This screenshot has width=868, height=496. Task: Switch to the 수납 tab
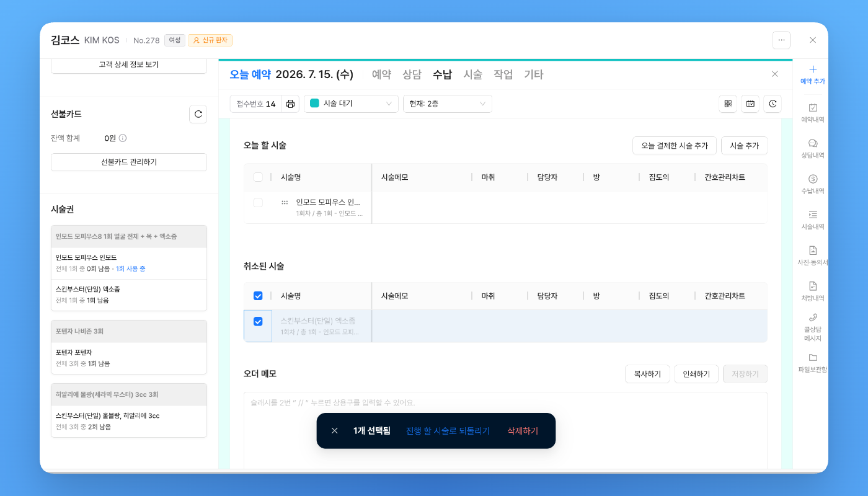(x=442, y=74)
